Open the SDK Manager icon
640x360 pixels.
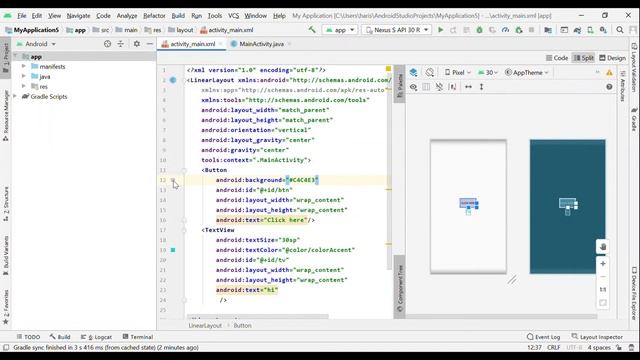point(603,30)
